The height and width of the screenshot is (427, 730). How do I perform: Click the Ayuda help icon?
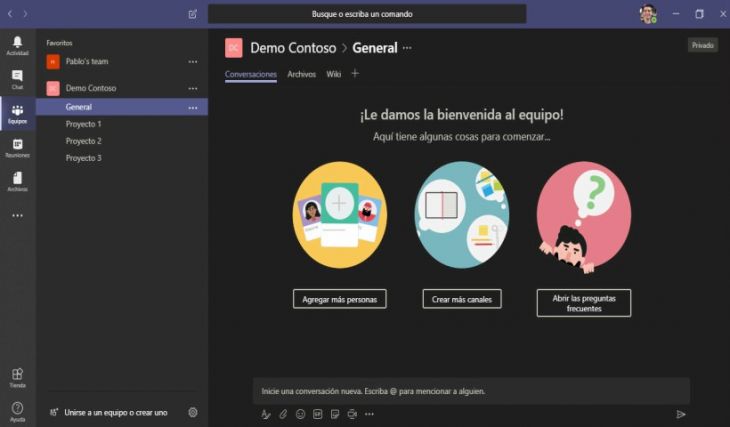(x=17, y=411)
